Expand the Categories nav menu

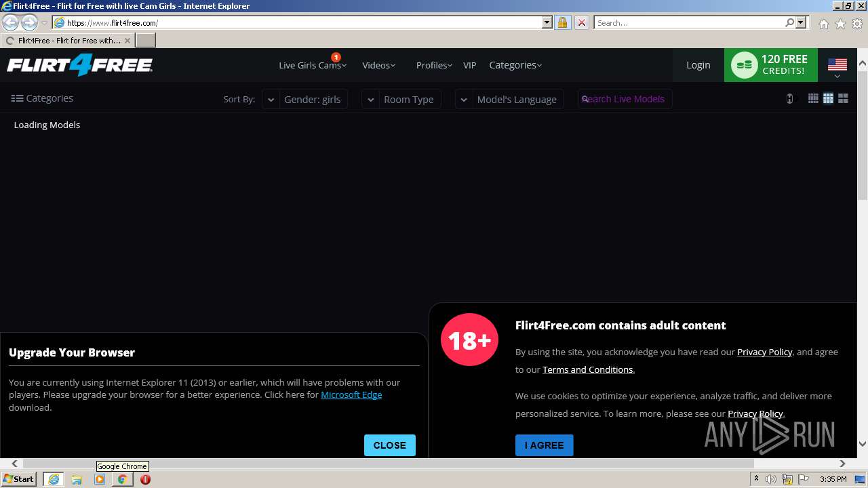[515, 65]
